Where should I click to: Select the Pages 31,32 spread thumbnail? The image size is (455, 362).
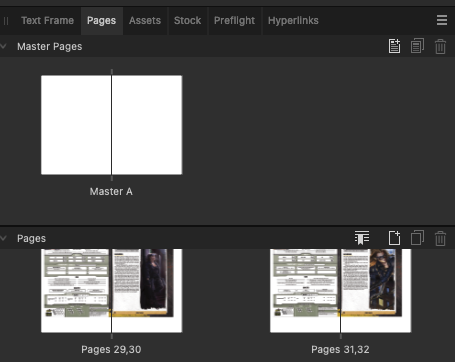(x=340, y=291)
